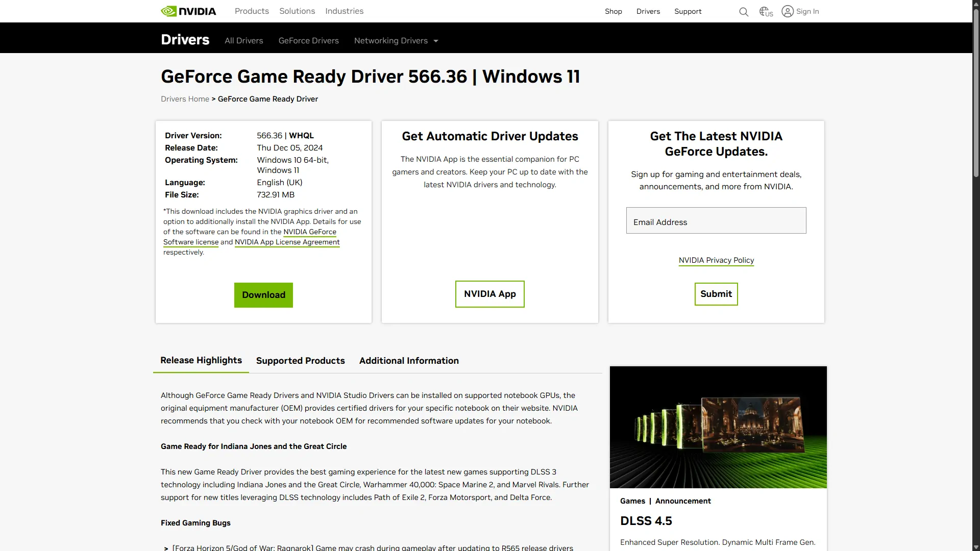Expand the Networking Drivers dropdown
Viewport: 980px width, 551px height.
(396, 41)
